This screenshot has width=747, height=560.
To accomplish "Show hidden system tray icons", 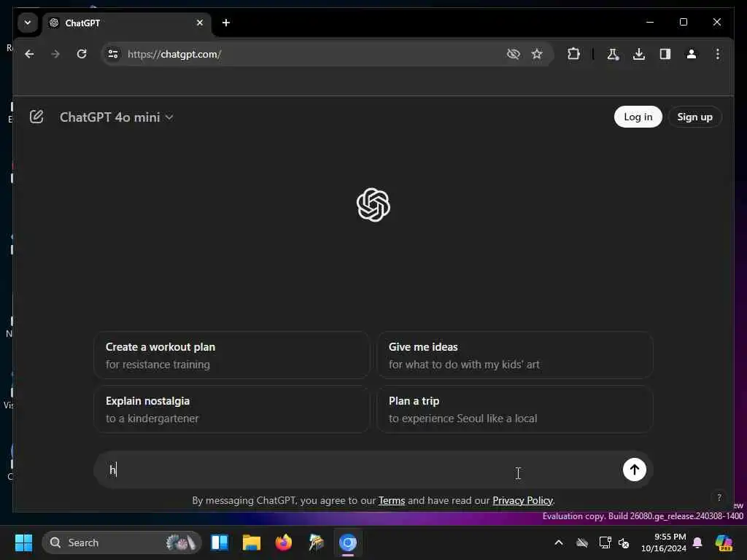I will [558, 542].
